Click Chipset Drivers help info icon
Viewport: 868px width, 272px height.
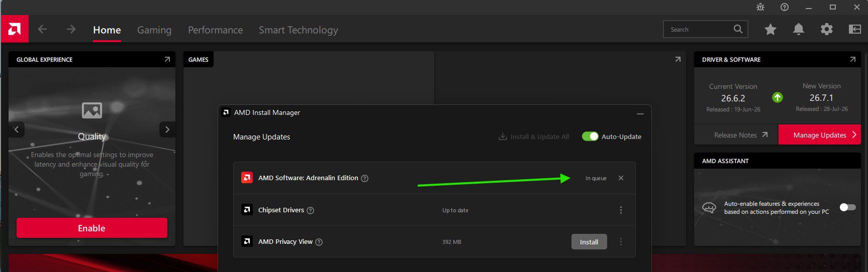pos(311,210)
